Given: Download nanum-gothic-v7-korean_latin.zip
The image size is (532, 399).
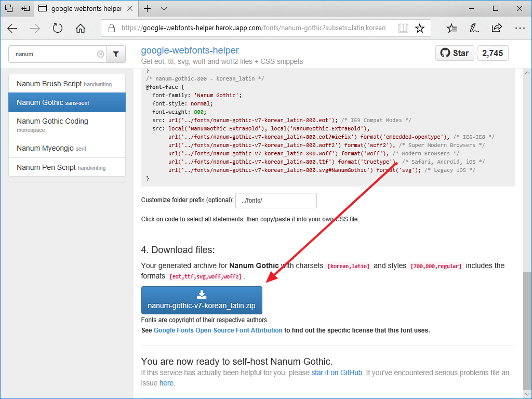Looking at the screenshot, I should pyautogui.click(x=202, y=300).
